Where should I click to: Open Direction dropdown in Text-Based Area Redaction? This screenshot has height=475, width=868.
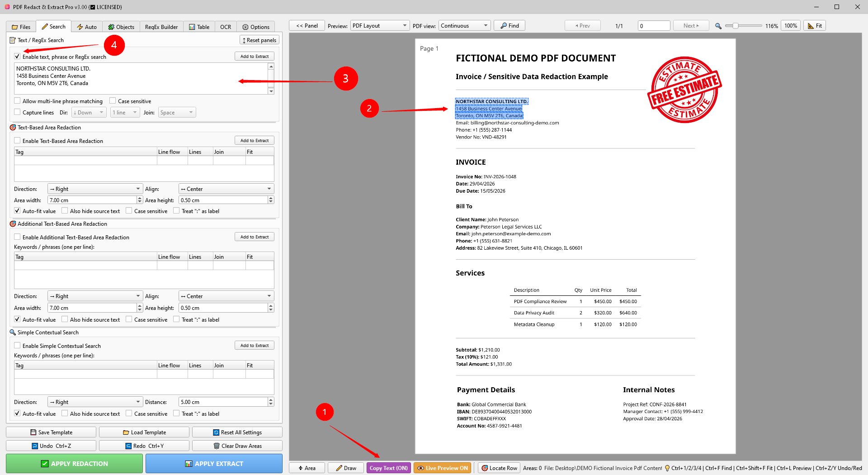pos(94,189)
